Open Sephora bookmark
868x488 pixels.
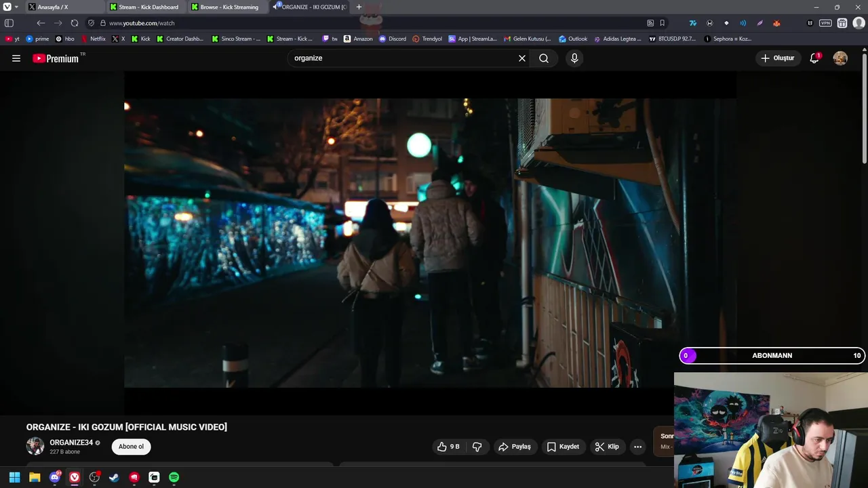tap(728, 39)
